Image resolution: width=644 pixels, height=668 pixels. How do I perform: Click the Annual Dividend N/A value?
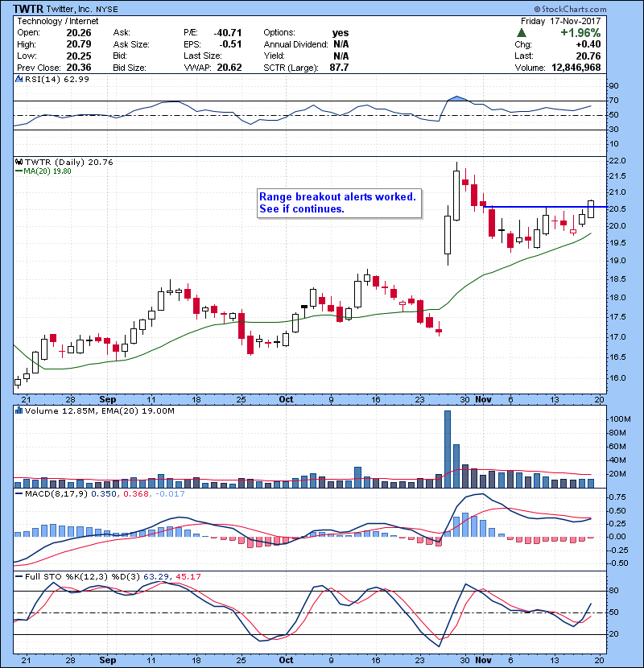coord(341,44)
